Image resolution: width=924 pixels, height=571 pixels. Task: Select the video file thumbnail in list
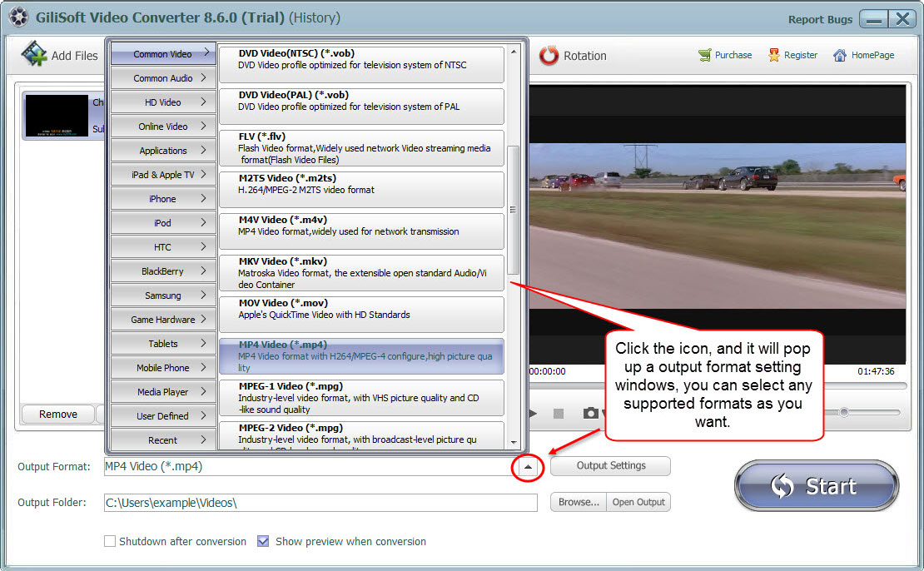[x=57, y=116]
